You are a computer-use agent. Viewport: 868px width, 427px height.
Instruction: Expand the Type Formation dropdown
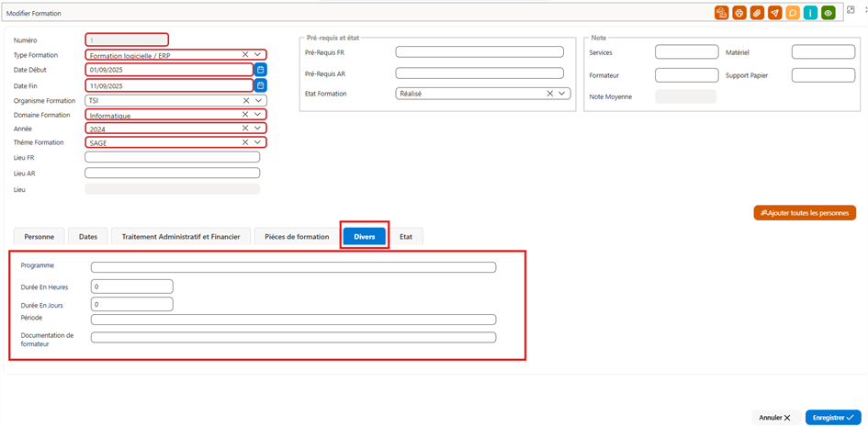pos(257,54)
